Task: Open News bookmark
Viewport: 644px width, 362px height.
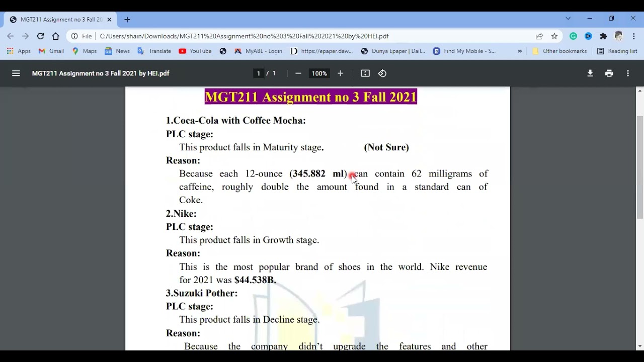Action: (117, 51)
